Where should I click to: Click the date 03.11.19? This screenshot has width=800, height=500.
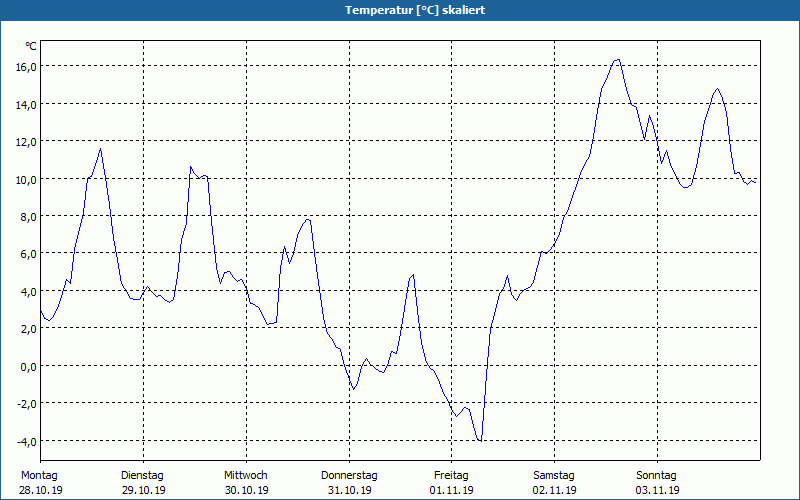point(658,490)
